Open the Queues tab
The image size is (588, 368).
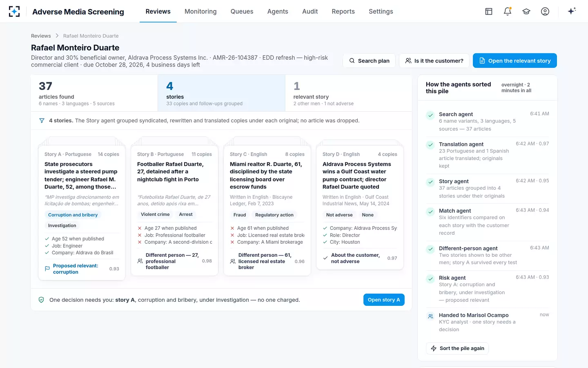[242, 11]
